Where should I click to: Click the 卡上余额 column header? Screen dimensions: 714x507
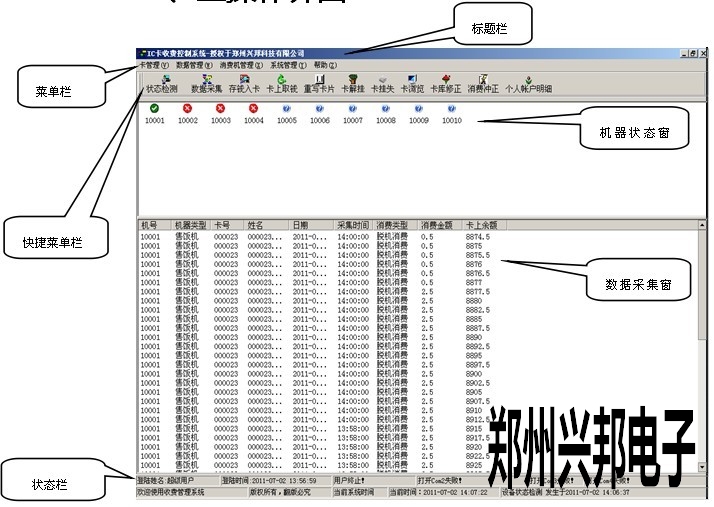pyautogui.click(x=481, y=225)
